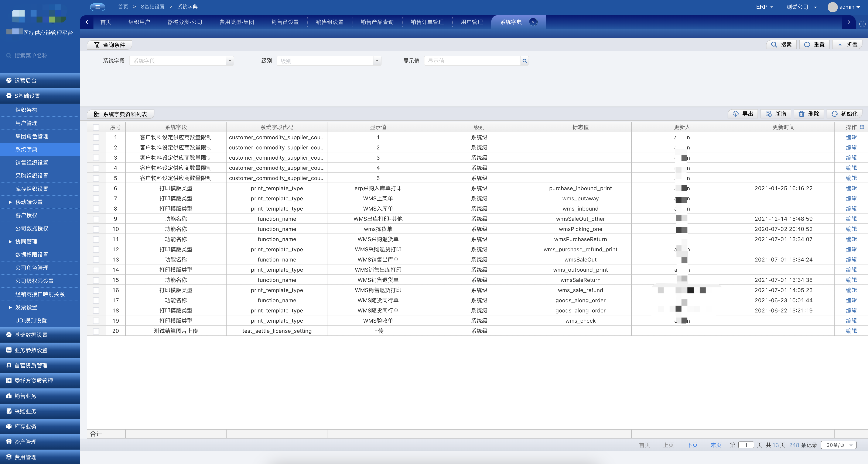Image resolution: width=868 pixels, height=464 pixels.
Task: Open 基础数据设置 sidebar section
Action: (x=40, y=335)
